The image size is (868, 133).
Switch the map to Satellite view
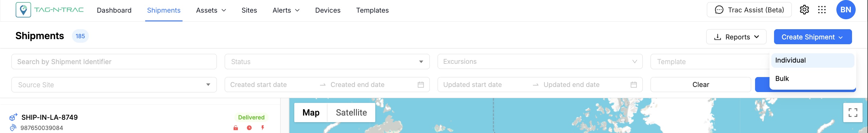click(x=351, y=113)
